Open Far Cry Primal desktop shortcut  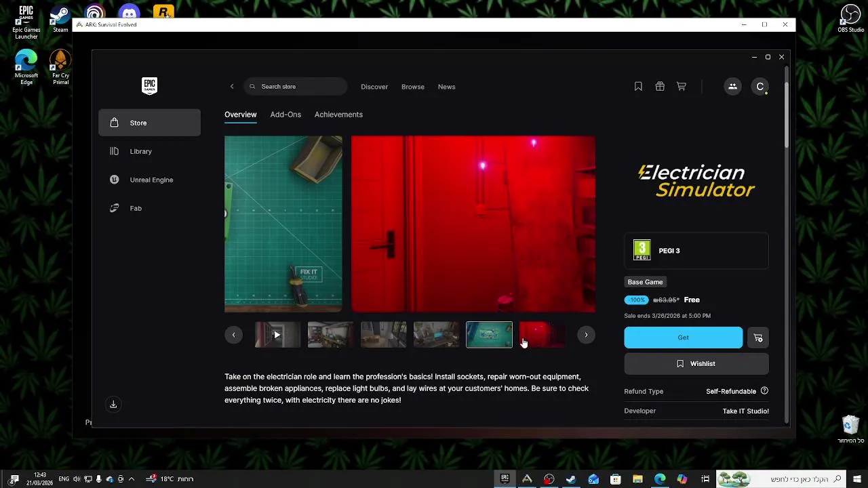coord(60,67)
